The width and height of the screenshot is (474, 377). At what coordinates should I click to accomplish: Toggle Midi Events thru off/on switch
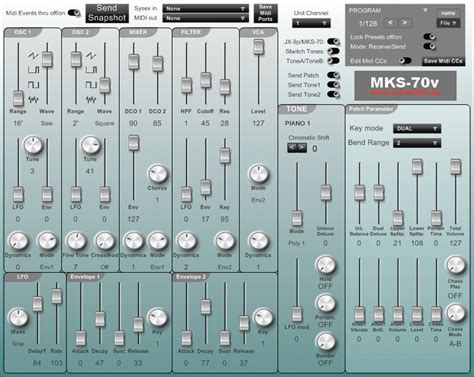(74, 13)
